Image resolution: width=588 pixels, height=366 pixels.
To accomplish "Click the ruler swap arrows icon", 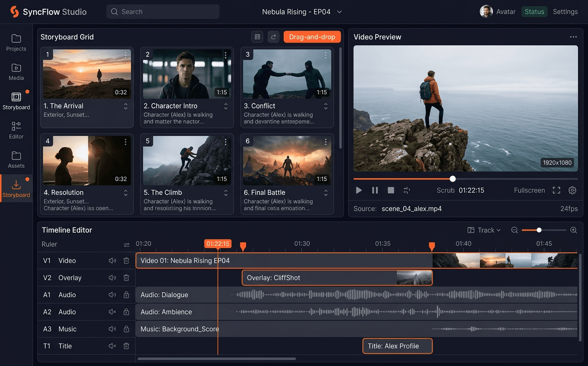I will 126,244.
